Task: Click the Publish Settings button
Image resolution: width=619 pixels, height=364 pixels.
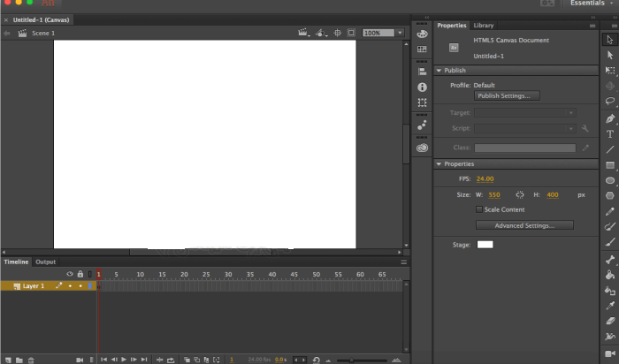Action: 507,95
